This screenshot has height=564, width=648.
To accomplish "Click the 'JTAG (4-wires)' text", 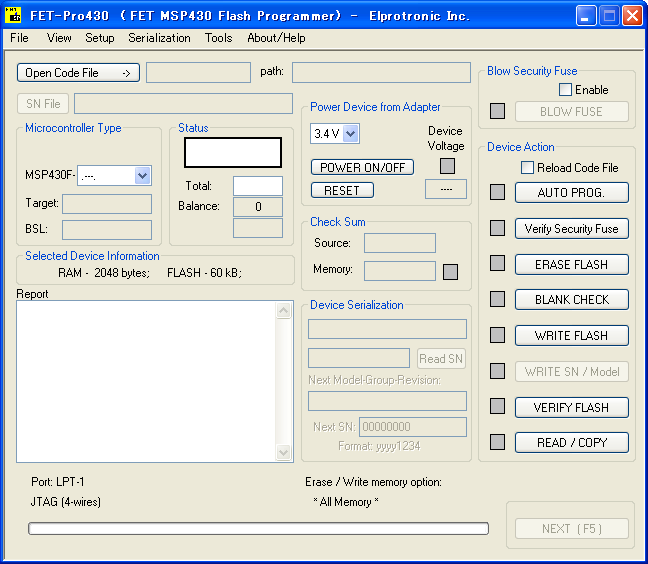I will point(66,502).
